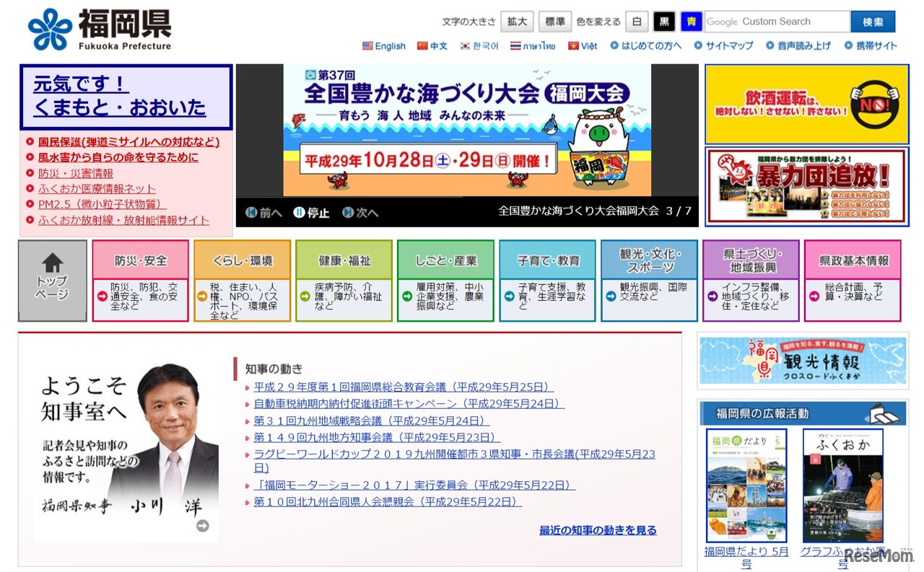Open the home icon トップページ tile
Image resolution: width=924 pixels, height=572 pixels.
point(53,281)
